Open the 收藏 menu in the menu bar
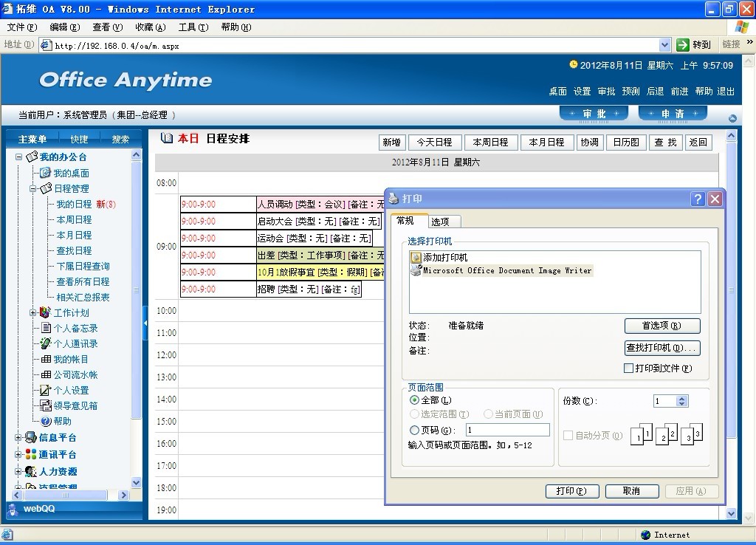The image size is (756, 545). pos(150,27)
